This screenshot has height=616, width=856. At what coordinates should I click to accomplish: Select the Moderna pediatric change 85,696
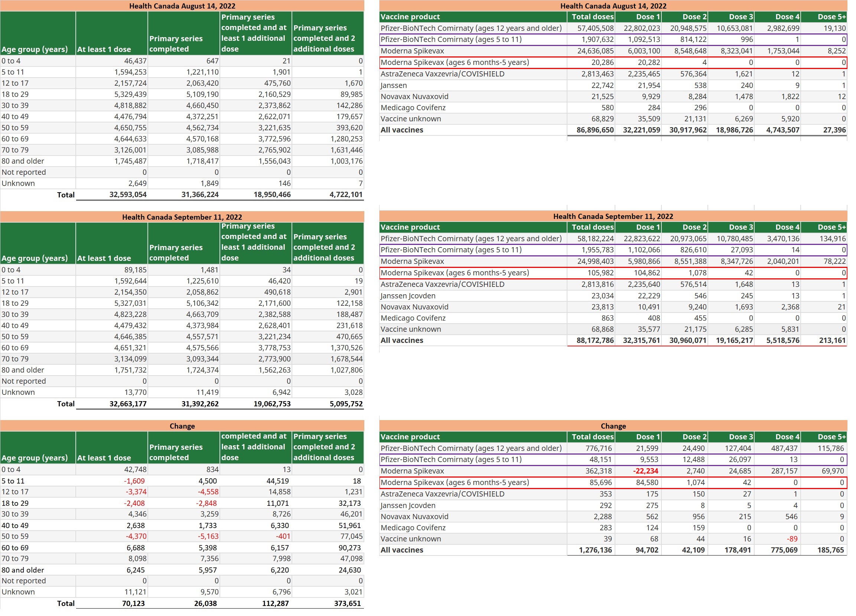(591, 482)
